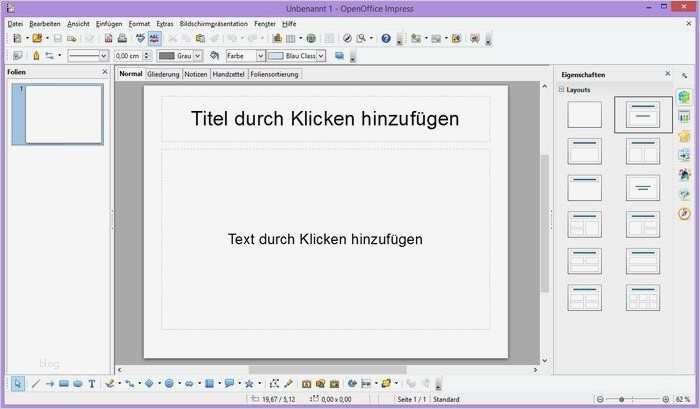Viewport: 700px width, 409px height.
Task: Click the Paste clipboard icon
Action: tap(200, 39)
